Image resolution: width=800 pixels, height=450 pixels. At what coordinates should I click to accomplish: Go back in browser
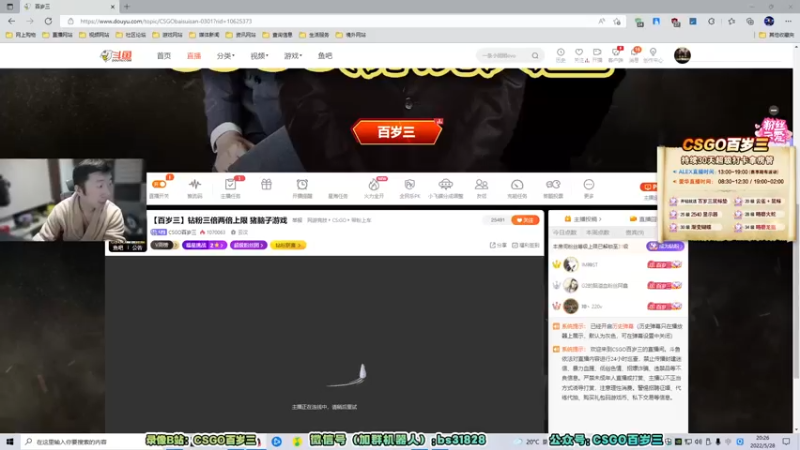coord(11,21)
